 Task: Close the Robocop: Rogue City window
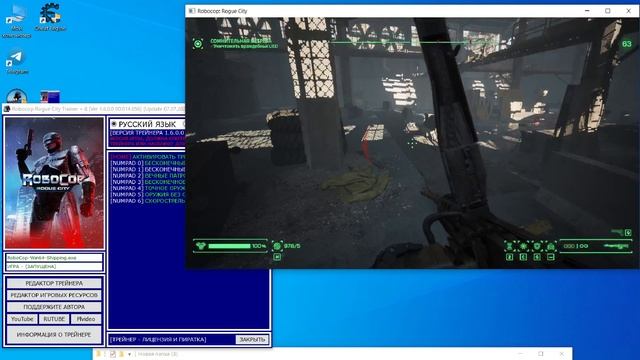click(629, 11)
